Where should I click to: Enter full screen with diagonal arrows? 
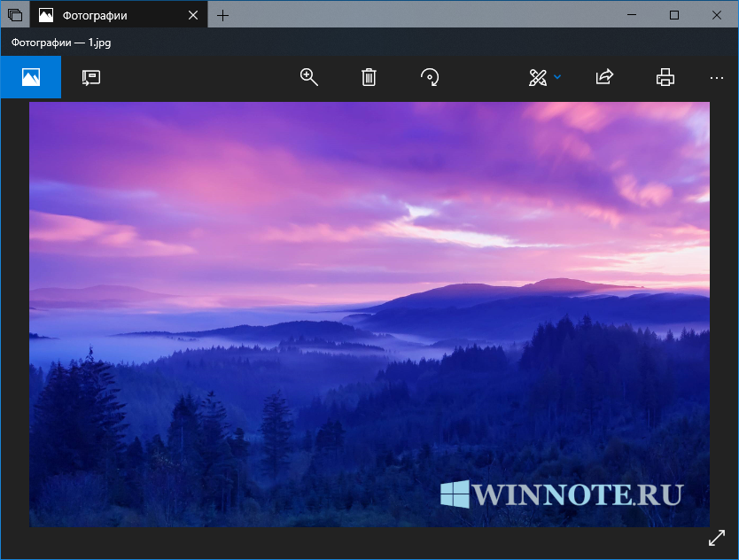[x=716, y=538]
